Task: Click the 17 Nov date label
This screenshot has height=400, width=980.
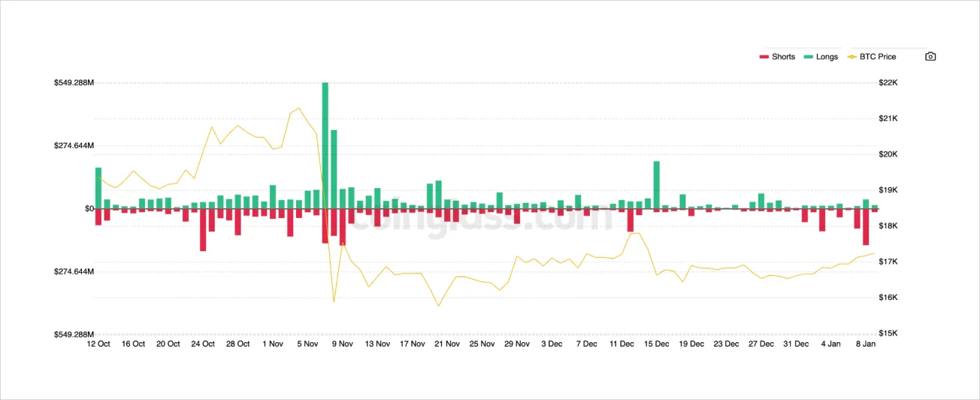Action: [x=412, y=344]
